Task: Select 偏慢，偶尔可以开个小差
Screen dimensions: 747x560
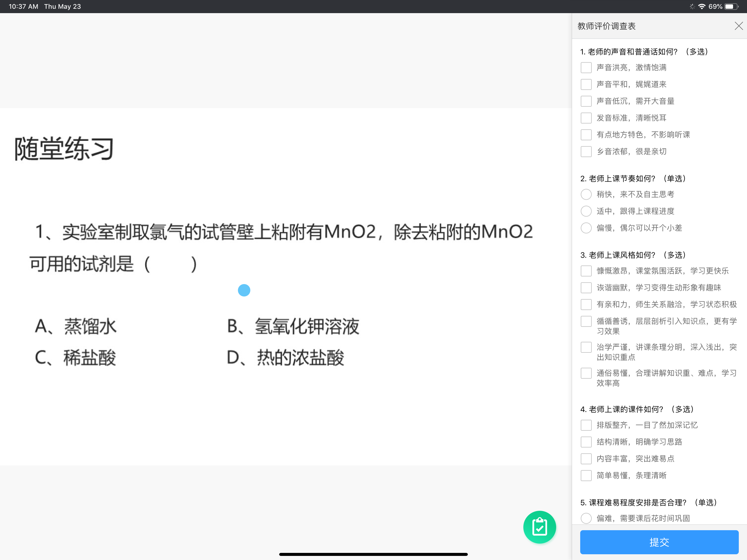Action: pyautogui.click(x=586, y=228)
